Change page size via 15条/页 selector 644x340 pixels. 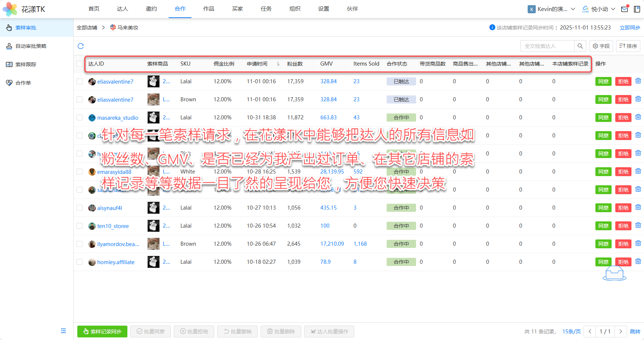[x=571, y=332]
